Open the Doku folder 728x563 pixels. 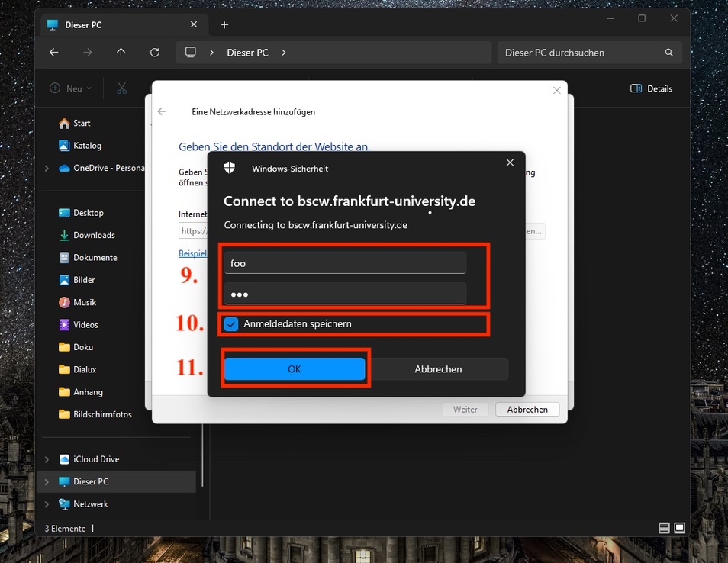click(76, 347)
